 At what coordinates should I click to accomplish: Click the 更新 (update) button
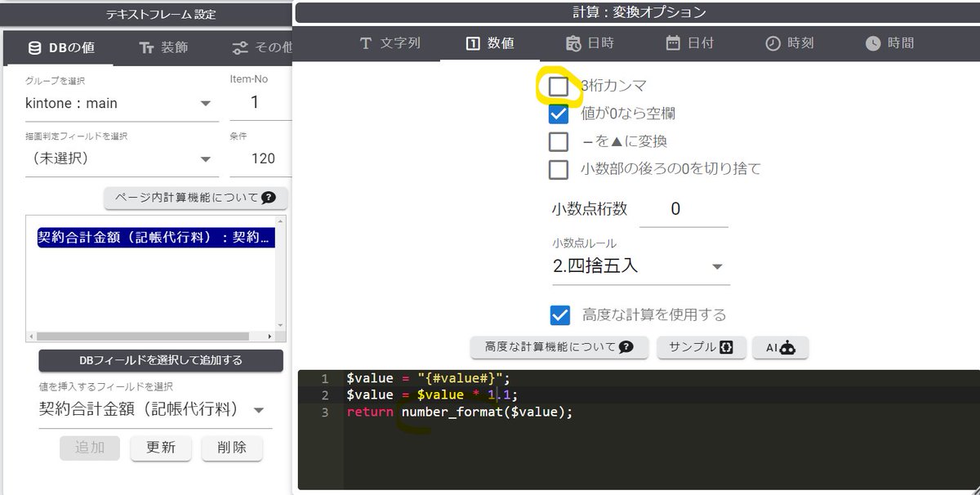pyautogui.click(x=161, y=448)
